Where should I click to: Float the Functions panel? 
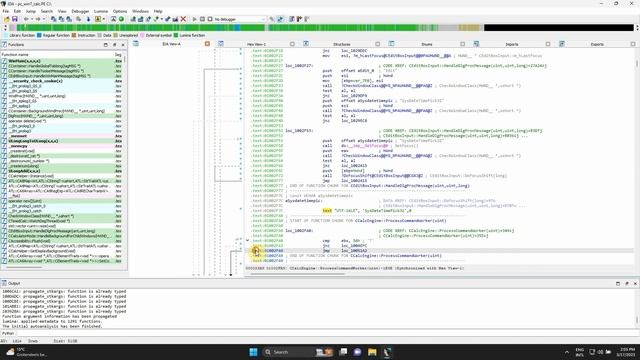click(x=114, y=45)
